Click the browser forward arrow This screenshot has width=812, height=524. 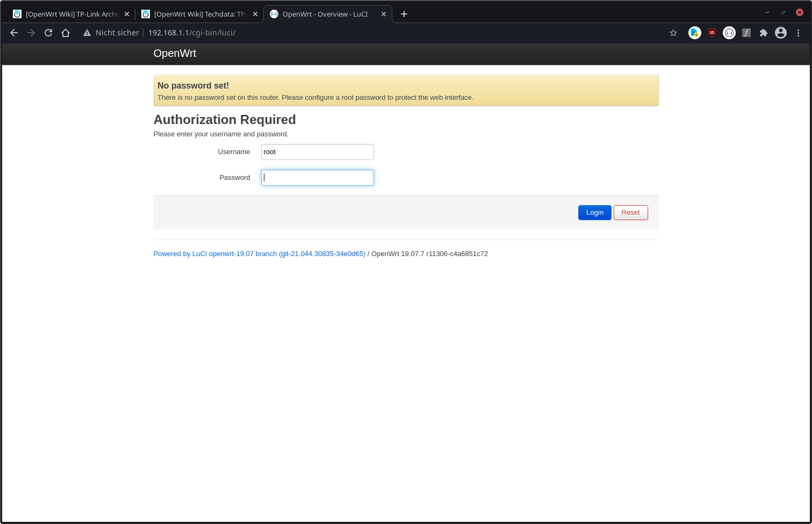click(x=31, y=33)
